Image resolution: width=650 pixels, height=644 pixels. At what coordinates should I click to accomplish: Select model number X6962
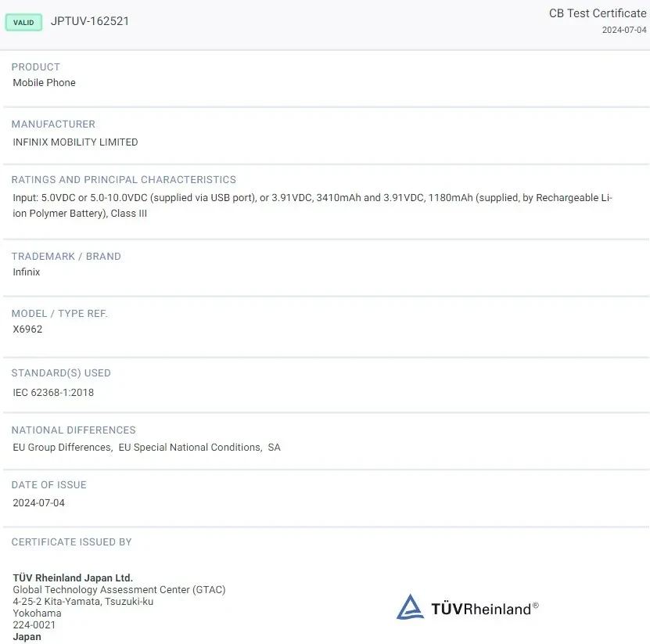[28, 329]
